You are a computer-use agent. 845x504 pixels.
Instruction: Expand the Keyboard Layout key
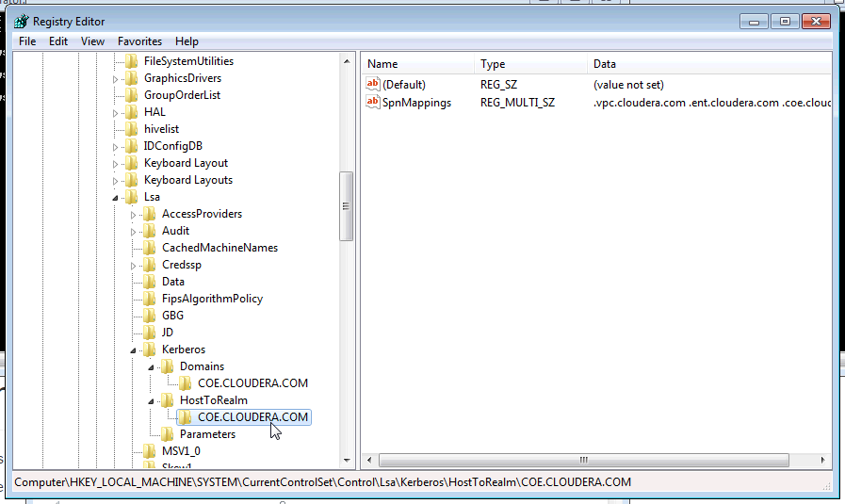115,164
